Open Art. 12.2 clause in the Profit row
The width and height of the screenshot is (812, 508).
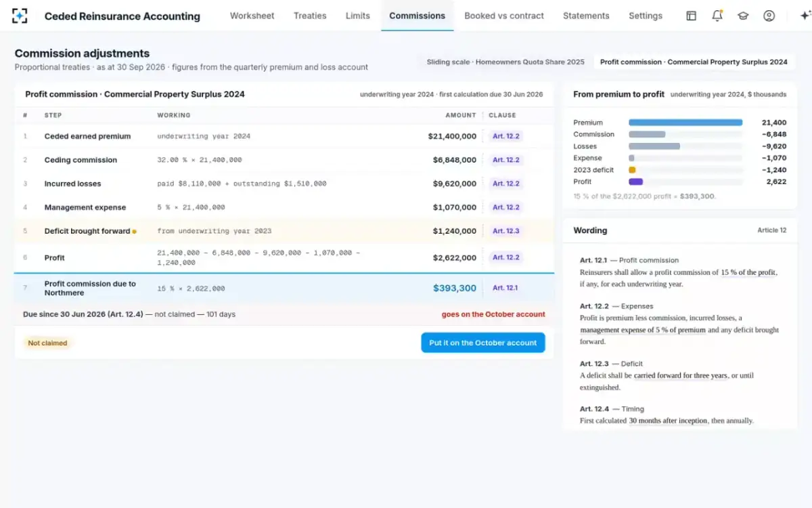[x=505, y=257]
